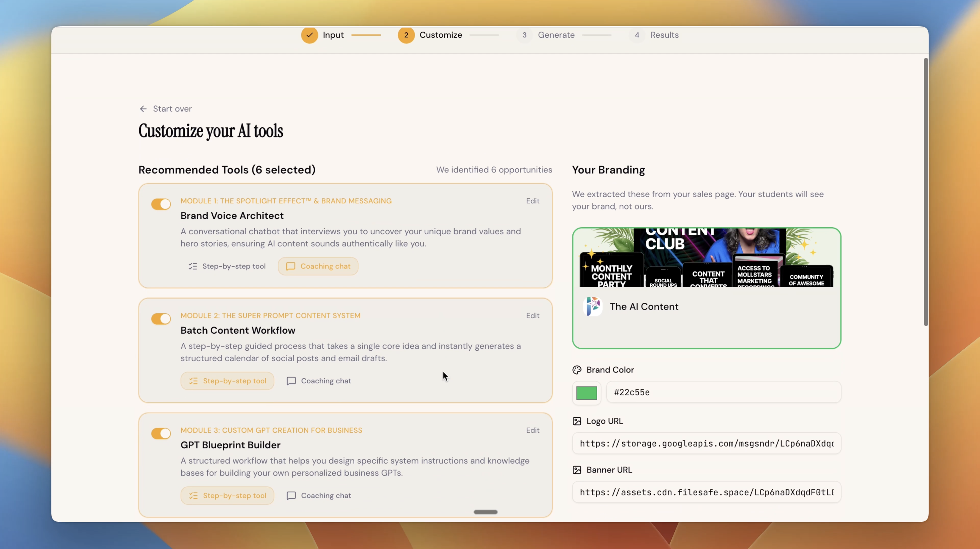Screen dimensions: 980x549
Task: Click the checkmark icon on the Input step
Action: 309,35
